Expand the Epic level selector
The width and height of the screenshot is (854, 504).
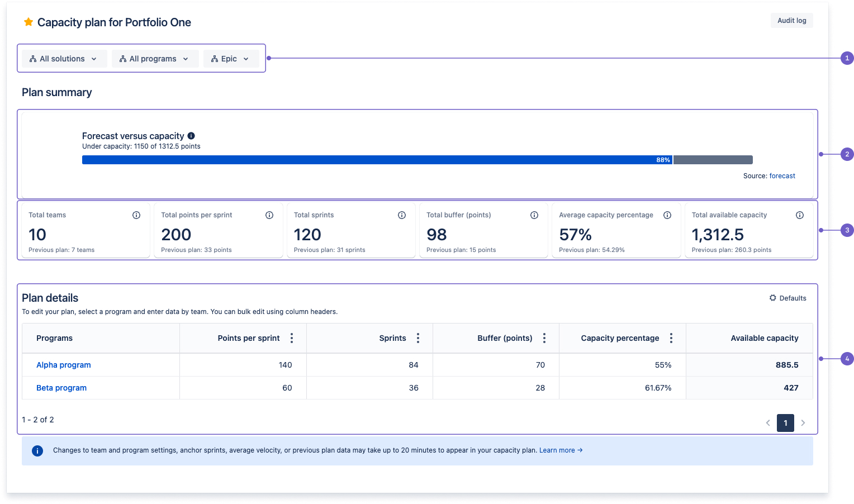click(246, 59)
